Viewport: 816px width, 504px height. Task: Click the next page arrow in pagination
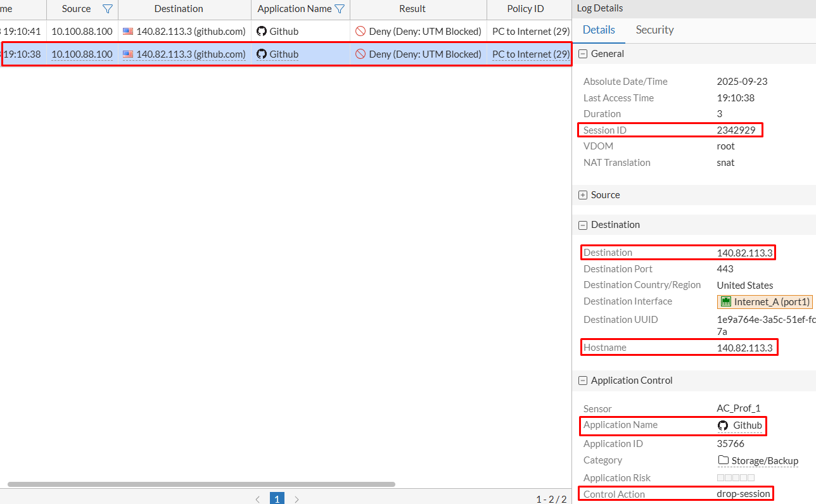tap(296, 499)
